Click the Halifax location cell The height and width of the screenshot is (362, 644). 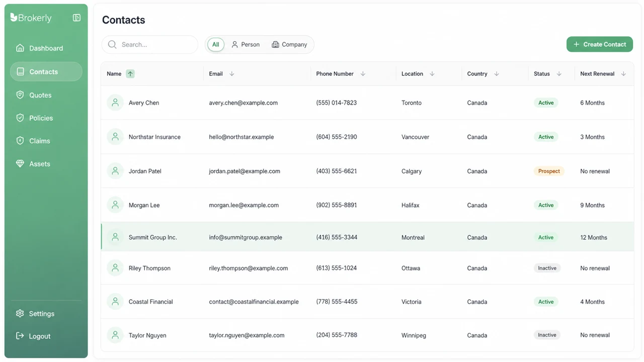coord(411,205)
